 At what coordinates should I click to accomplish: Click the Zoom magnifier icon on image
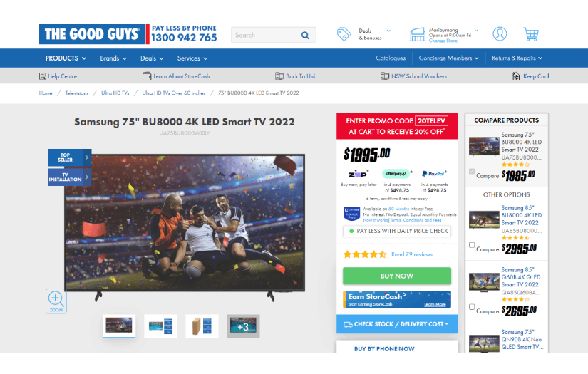56,301
